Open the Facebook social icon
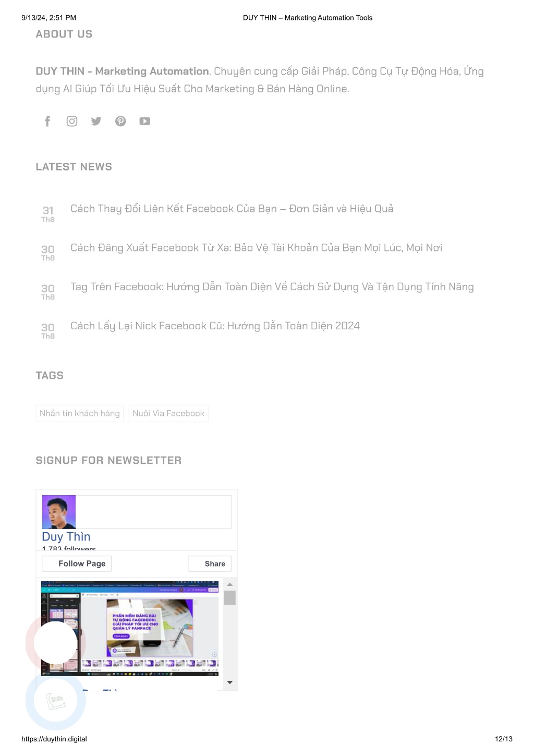This screenshot has height=756, width=534. click(x=47, y=122)
